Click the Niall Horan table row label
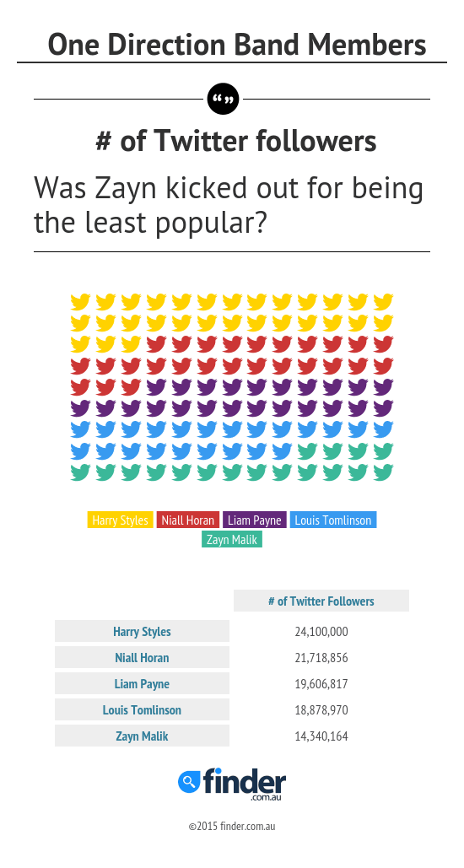Image resolution: width=464 pixels, height=868 pixels. (x=142, y=657)
